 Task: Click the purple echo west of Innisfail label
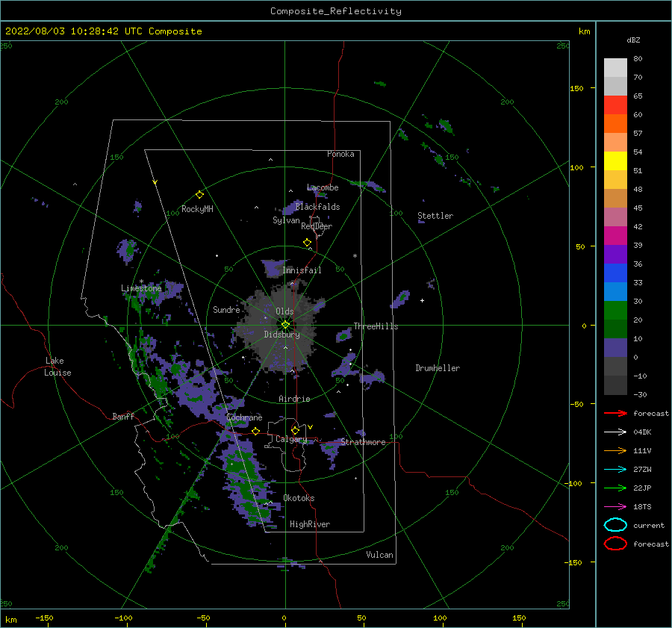273,268
